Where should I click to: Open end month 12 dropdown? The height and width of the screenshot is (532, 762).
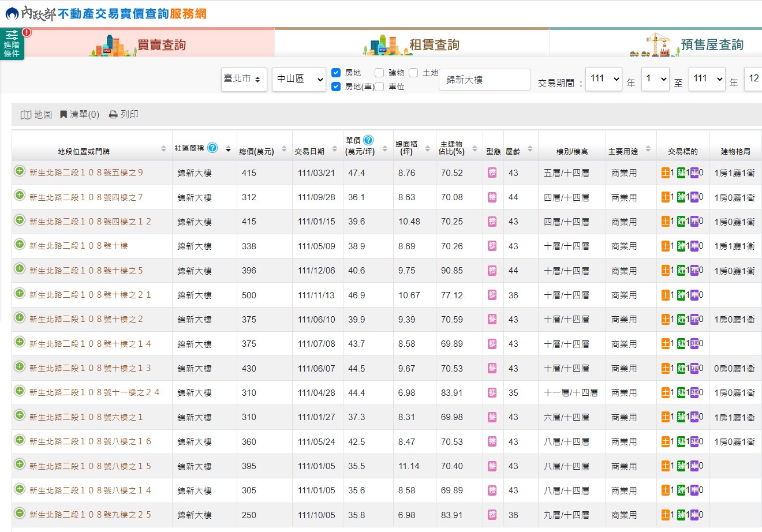(x=753, y=78)
